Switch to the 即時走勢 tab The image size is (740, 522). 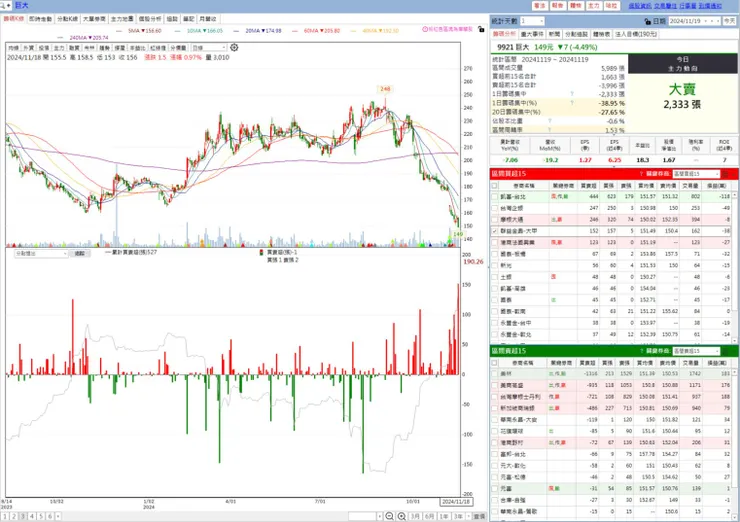click(40, 19)
